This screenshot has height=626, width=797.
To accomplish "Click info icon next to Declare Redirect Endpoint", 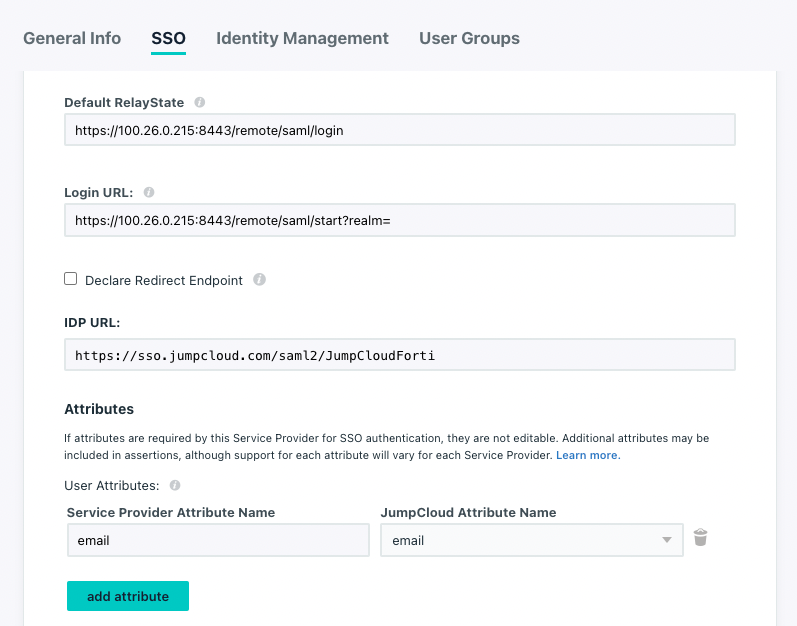I will (259, 279).
